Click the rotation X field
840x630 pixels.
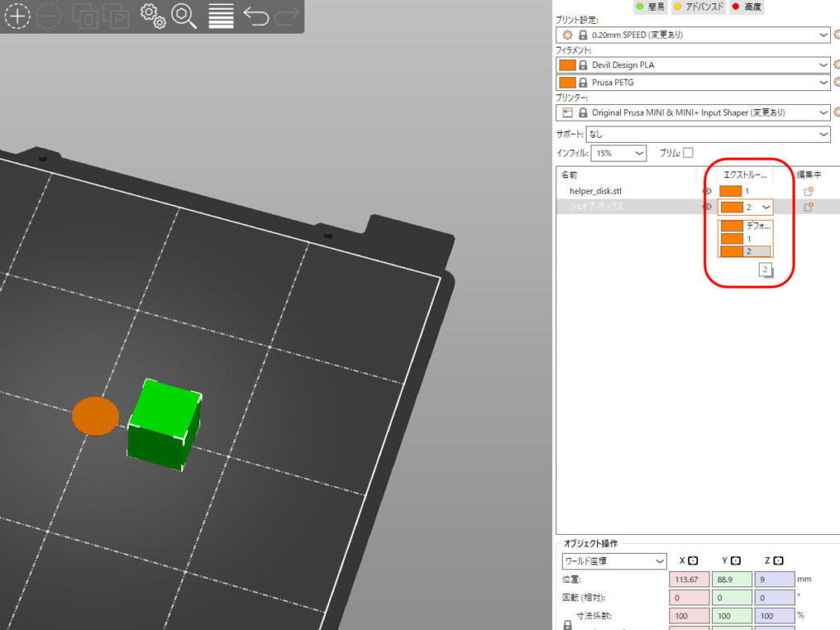click(x=689, y=597)
